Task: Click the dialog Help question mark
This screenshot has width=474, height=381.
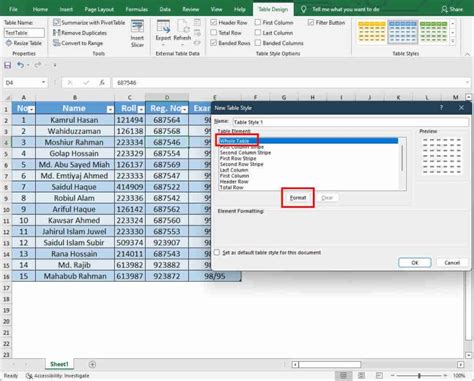Action: pyautogui.click(x=441, y=108)
